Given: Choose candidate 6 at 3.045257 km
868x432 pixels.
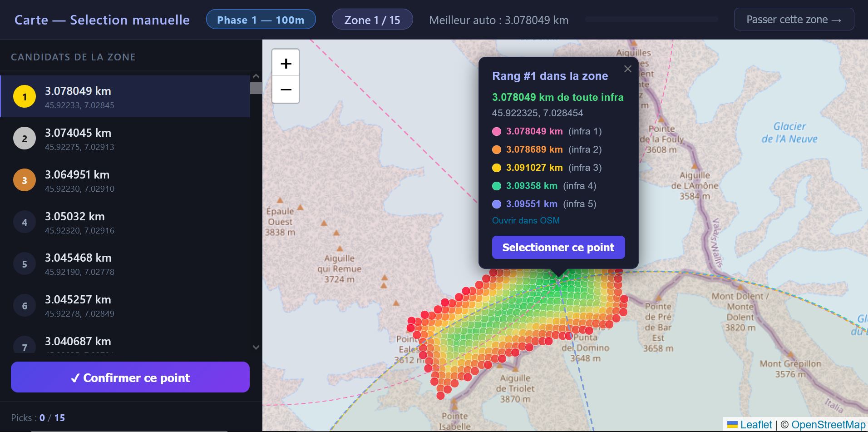Looking at the screenshot, I should click(x=125, y=306).
